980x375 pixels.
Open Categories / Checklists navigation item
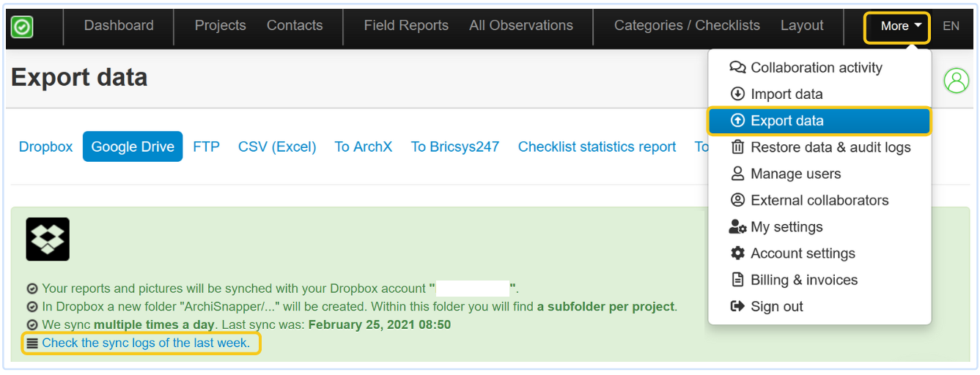[x=687, y=26]
